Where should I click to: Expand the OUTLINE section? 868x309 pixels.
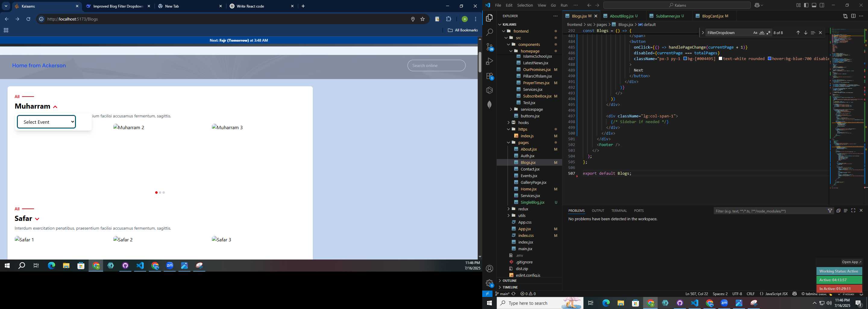tap(509, 281)
